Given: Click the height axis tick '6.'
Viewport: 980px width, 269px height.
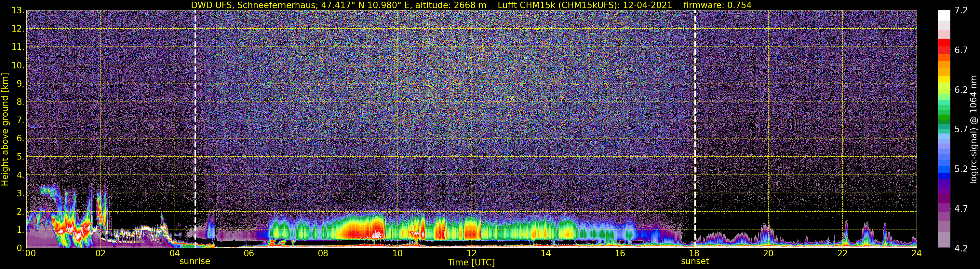Looking at the screenshot, I should 20,139.
